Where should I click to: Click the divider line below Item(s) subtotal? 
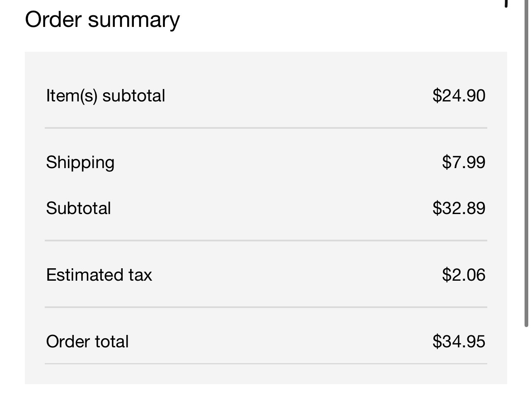pyautogui.click(x=266, y=128)
